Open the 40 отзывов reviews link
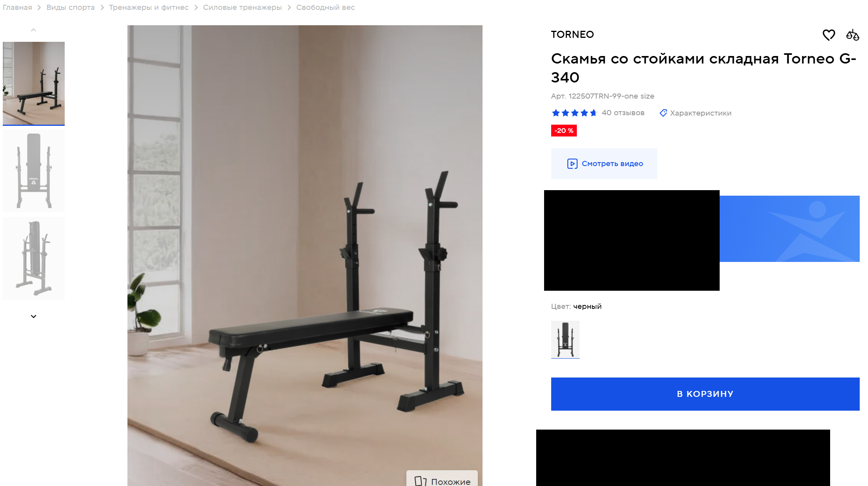The height and width of the screenshot is (486, 868). coord(623,113)
